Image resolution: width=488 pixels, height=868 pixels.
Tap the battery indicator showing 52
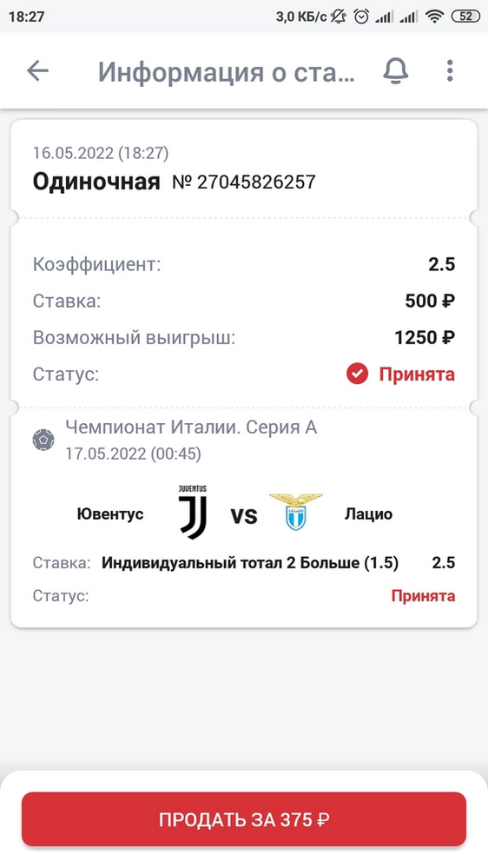pyautogui.click(x=466, y=17)
